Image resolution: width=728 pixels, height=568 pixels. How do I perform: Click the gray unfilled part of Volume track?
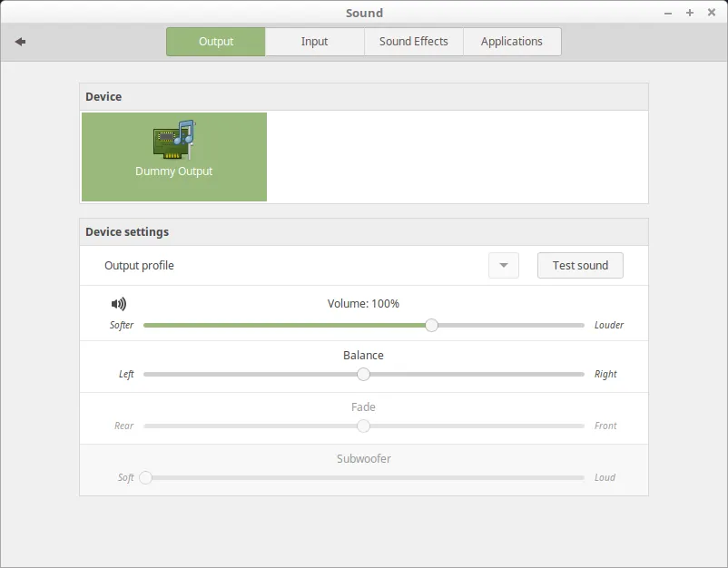[508, 325]
